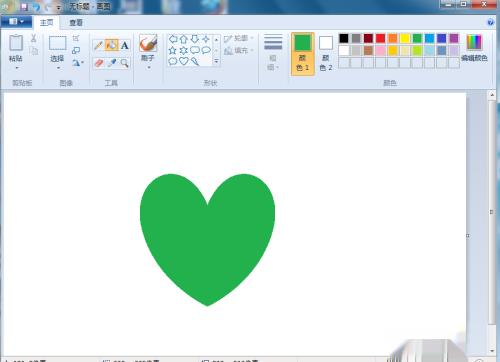Select the Text tool
Screen dimensions: 500x362
click(x=125, y=45)
